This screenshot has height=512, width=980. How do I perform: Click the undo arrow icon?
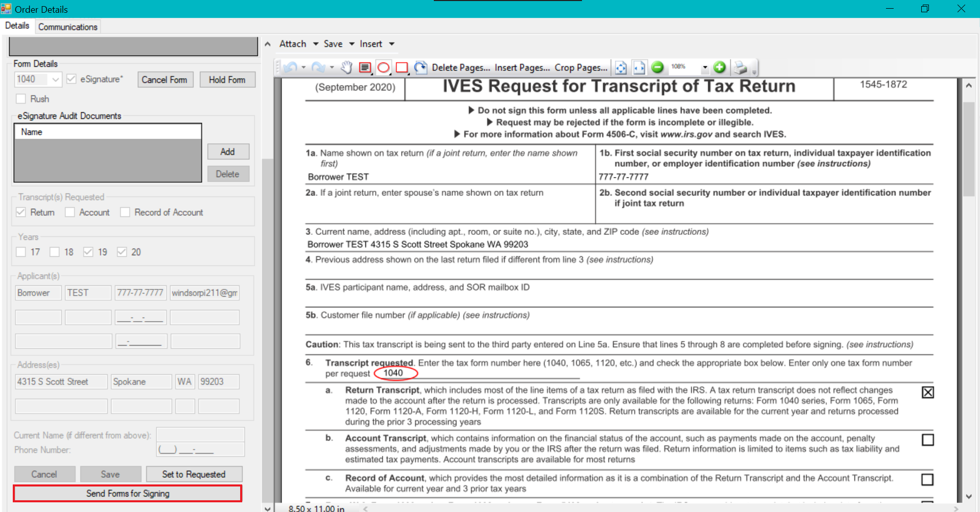(290, 67)
